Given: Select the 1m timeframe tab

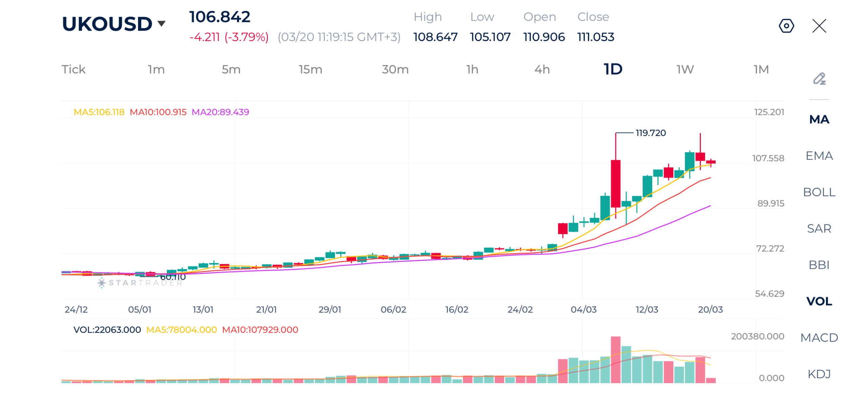Looking at the screenshot, I should pyautogui.click(x=156, y=69).
